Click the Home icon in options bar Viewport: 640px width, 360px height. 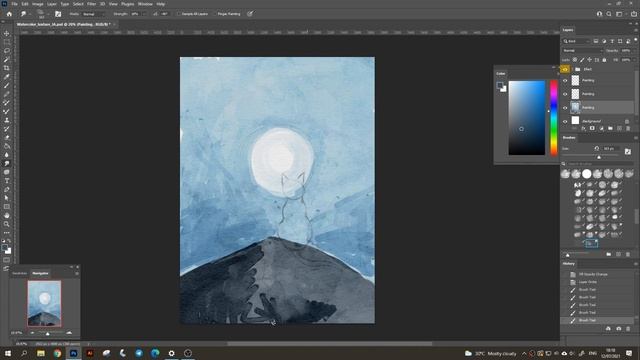tap(9, 14)
